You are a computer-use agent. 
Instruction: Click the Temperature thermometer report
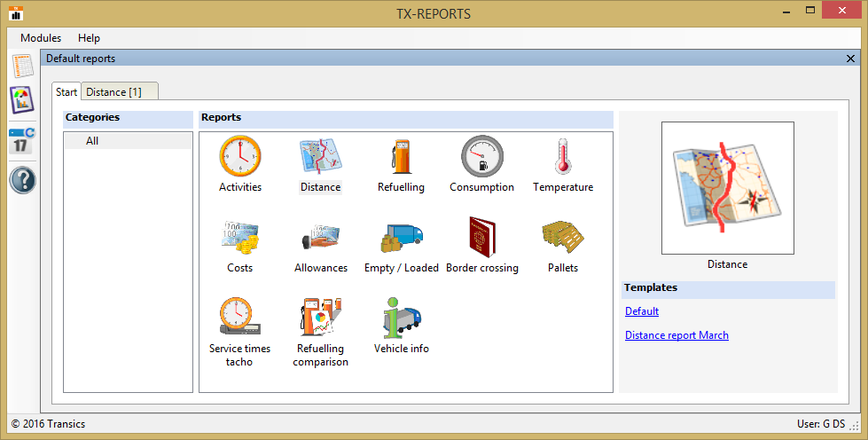pos(562,158)
